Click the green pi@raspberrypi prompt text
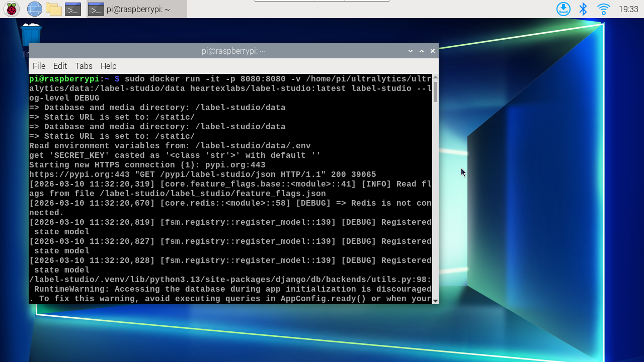 click(x=64, y=79)
